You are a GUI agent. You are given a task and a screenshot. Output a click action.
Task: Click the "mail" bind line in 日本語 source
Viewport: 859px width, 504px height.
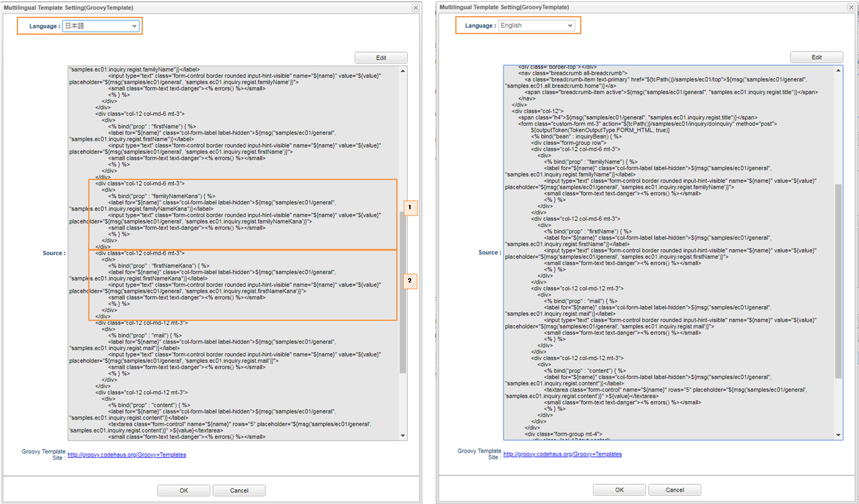point(145,335)
